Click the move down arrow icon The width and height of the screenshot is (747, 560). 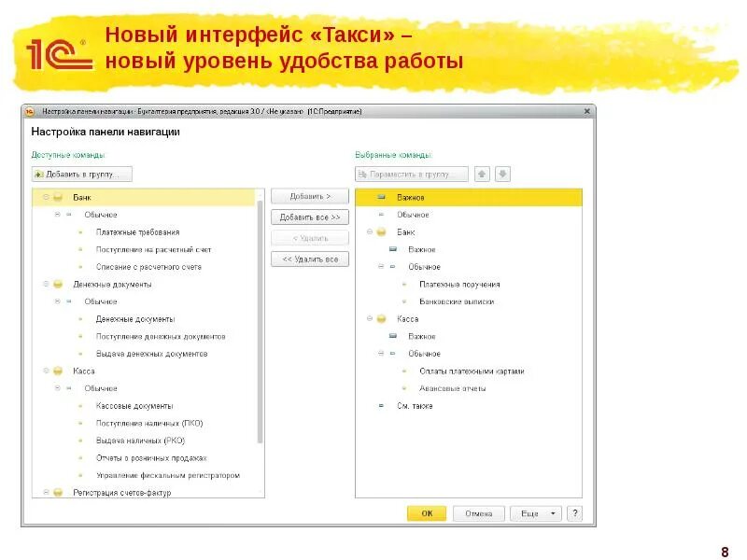(x=502, y=175)
